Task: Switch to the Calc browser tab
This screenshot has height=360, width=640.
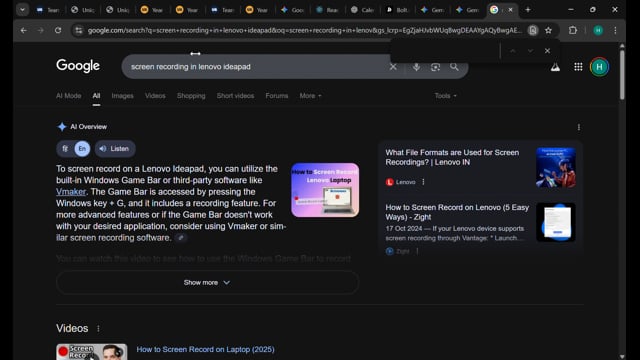Action: [x=362, y=10]
